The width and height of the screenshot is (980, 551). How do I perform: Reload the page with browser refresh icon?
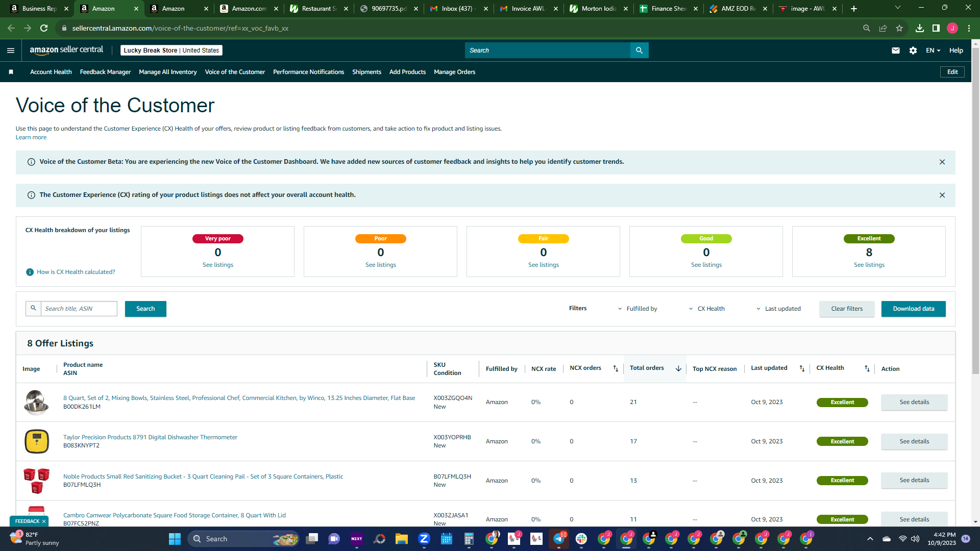[44, 28]
